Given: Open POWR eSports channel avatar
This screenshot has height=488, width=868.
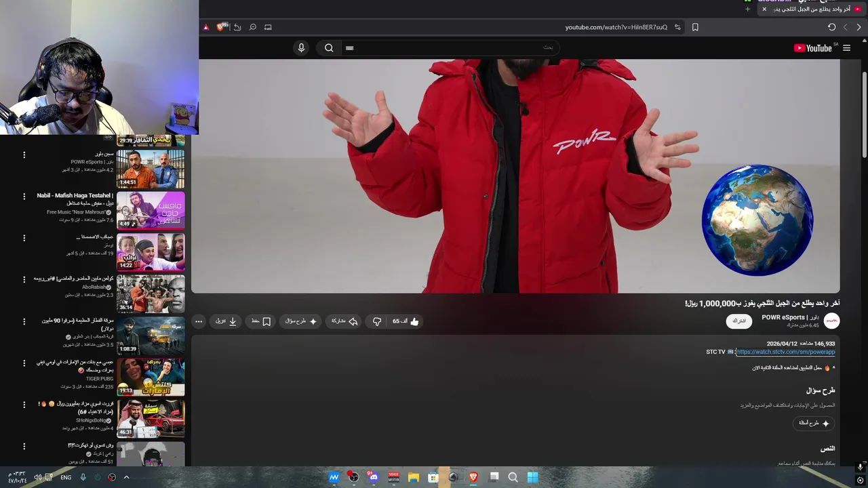Looking at the screenshot, I should pos(831,321).
